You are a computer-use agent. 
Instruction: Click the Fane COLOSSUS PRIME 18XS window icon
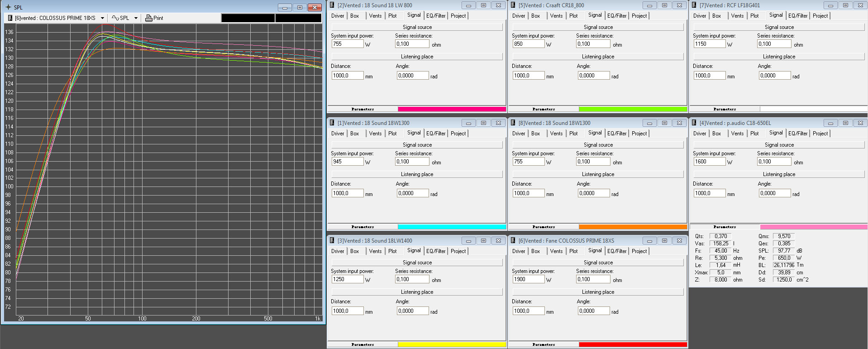point(513,241)
